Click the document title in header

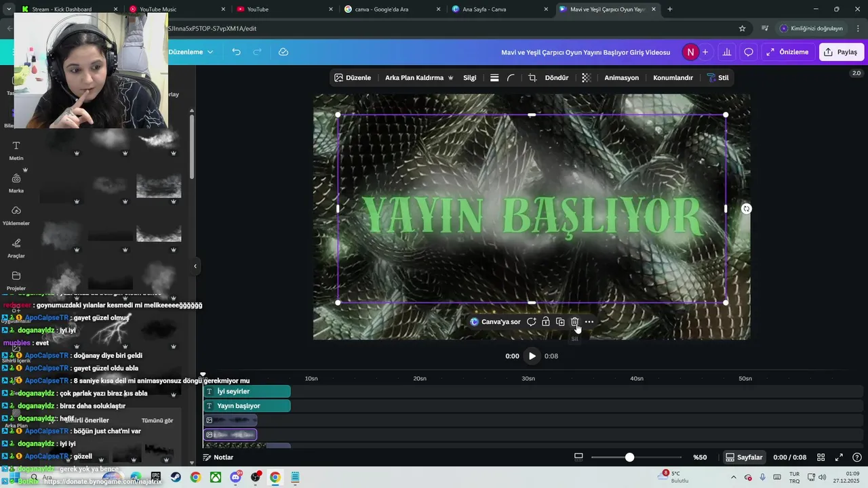point(586,52)
